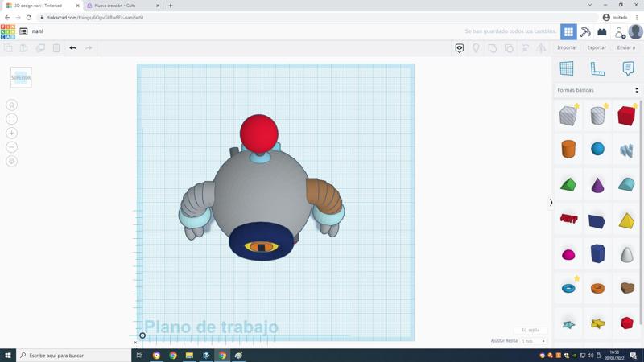Collapse the shapes panel with chevron
This screenshot has width=644, height=362.
coord(551,203)
